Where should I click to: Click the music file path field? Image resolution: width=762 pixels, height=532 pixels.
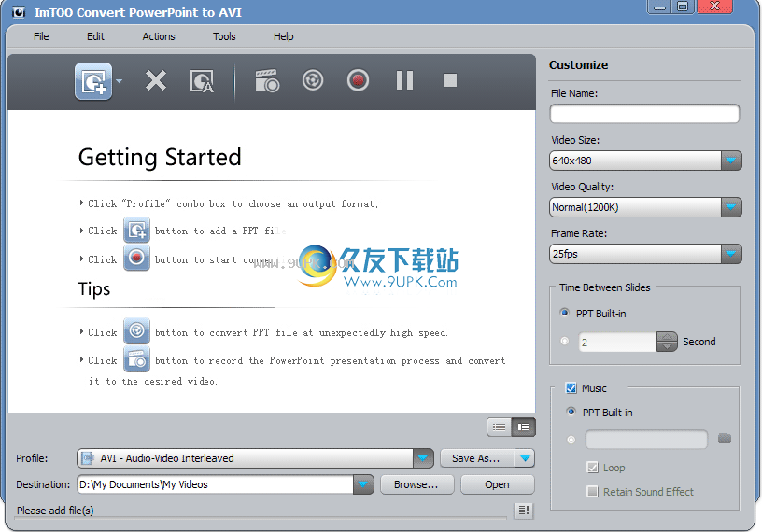point(646,440)
